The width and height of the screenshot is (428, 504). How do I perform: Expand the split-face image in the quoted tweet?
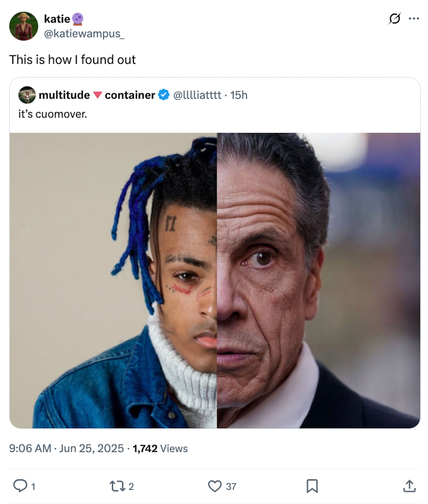coord(215,280)
